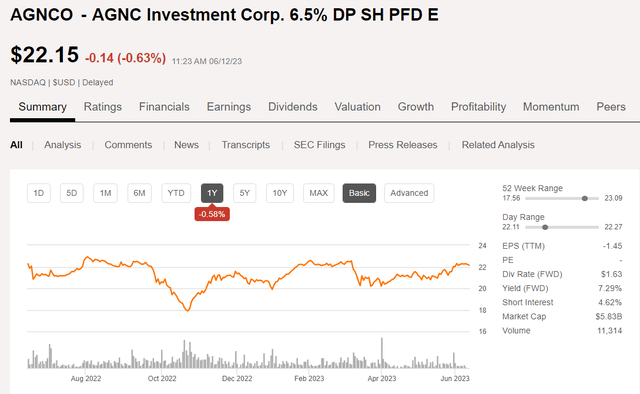Screen dimensions: 640x394
Task: Click the price low point on the chart
Action: tap(188, 311)
